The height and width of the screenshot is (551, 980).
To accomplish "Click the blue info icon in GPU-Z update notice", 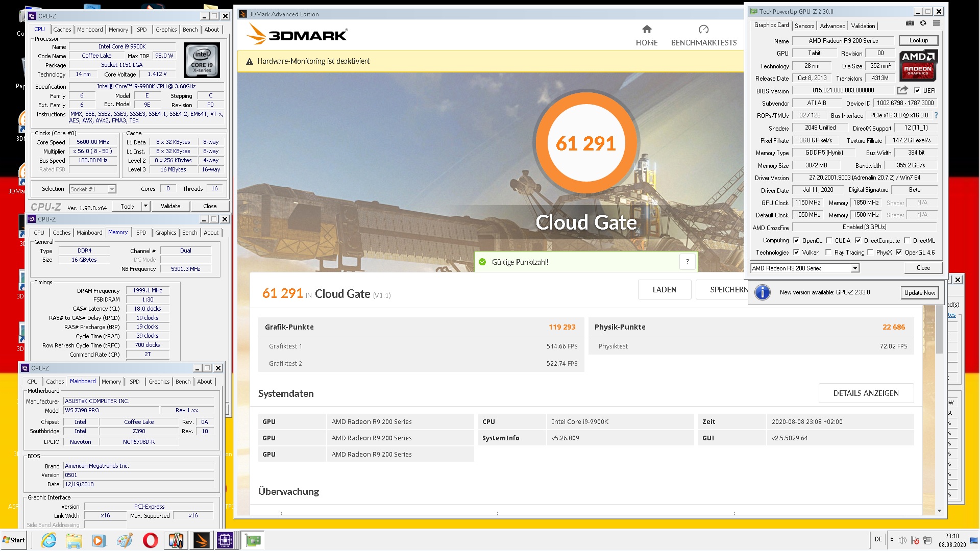I will (763, 292).
